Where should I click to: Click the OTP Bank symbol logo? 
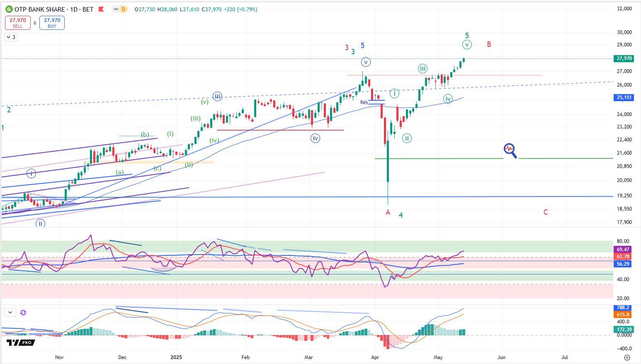[9, 9]
